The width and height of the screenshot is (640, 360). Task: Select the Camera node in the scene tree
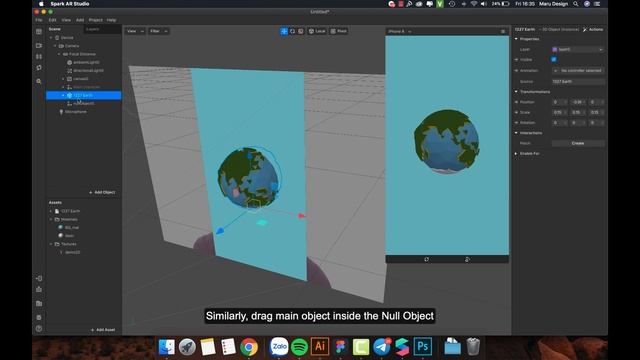coord(72,46)
